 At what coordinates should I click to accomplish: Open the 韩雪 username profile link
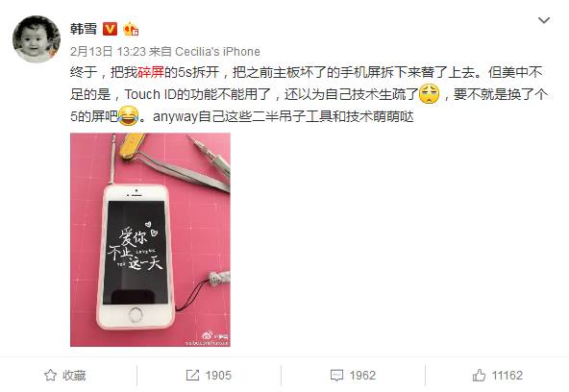click(x=84, y=29)
